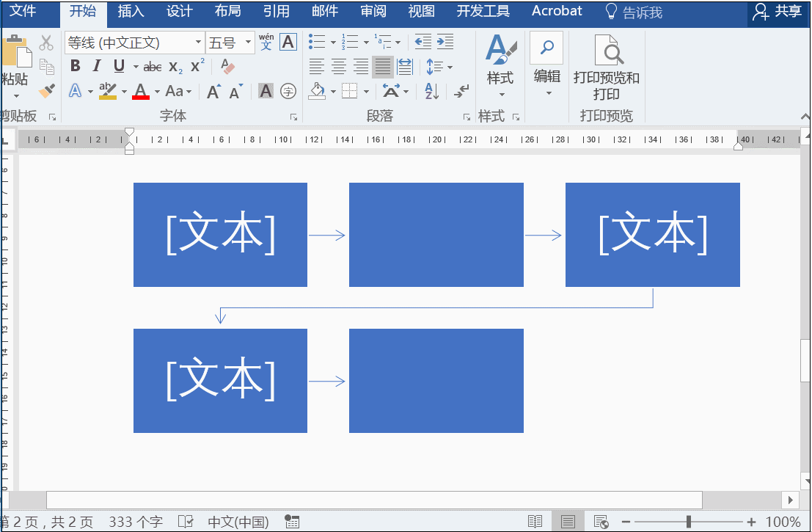Viewport: 812px width, 532px height.
Task: Click the zoom in plus button
Action: (x=751, y=522)
